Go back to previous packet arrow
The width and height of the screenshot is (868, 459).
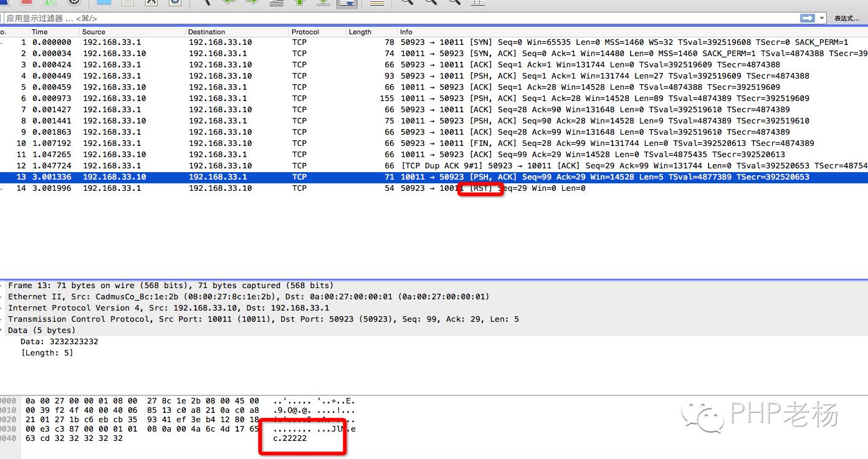229,2
